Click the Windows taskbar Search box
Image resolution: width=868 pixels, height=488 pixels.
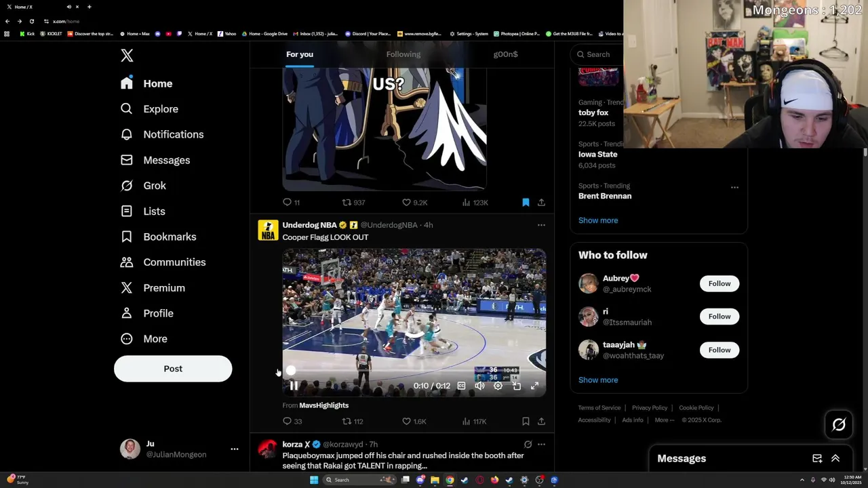(x=359, y=480)
